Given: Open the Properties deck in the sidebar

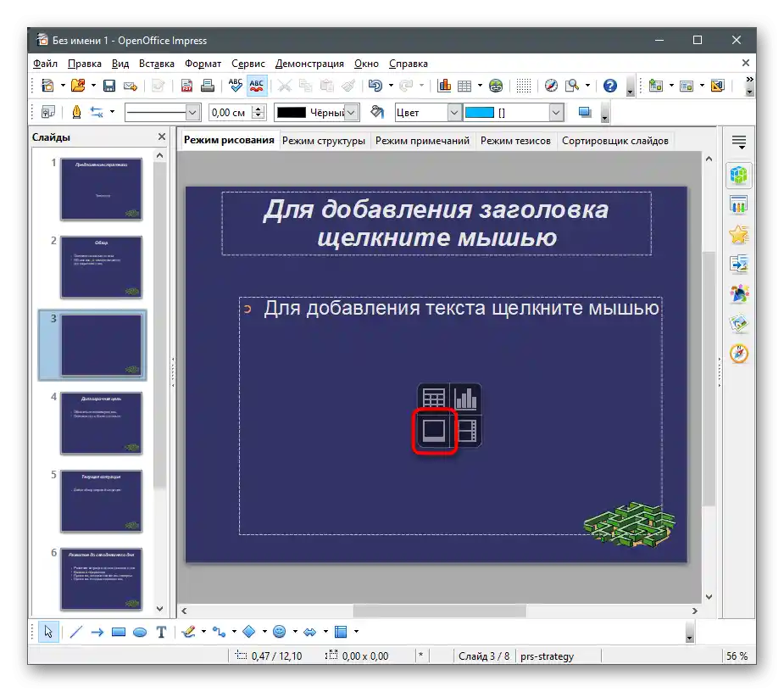Looking at the screenshot, I should point(739,176).
